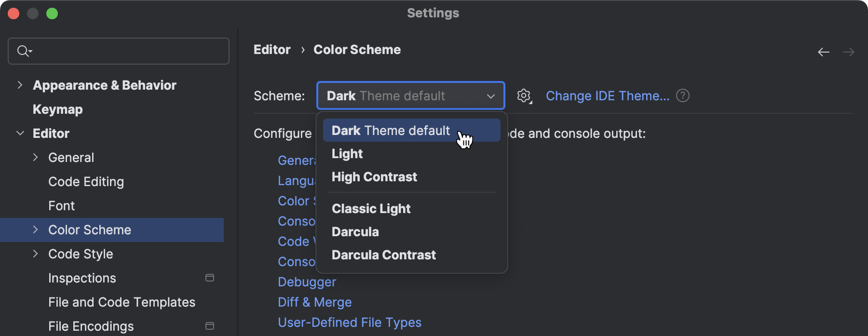Select Font in the settings tree
Screen dimensions: 868x336
tap(61, 205)
